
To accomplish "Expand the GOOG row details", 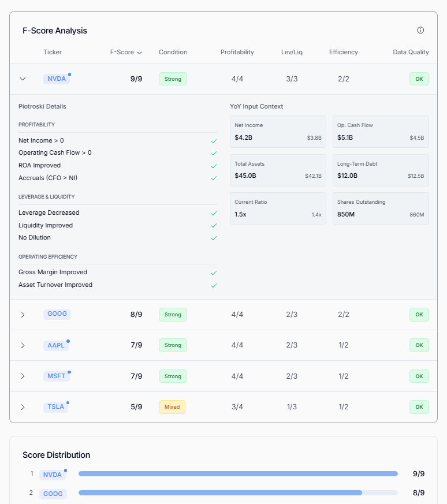I will [x=23, y=315].
